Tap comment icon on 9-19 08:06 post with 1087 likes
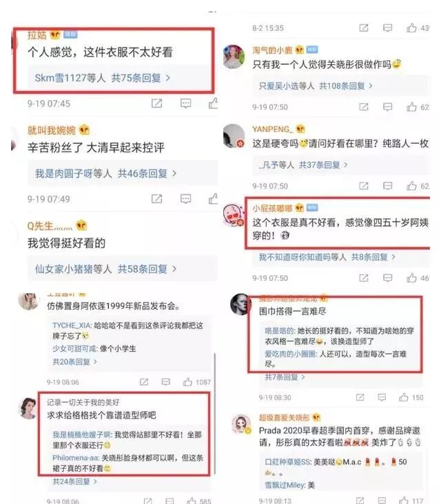441x504 pixels. coord(165,381)
